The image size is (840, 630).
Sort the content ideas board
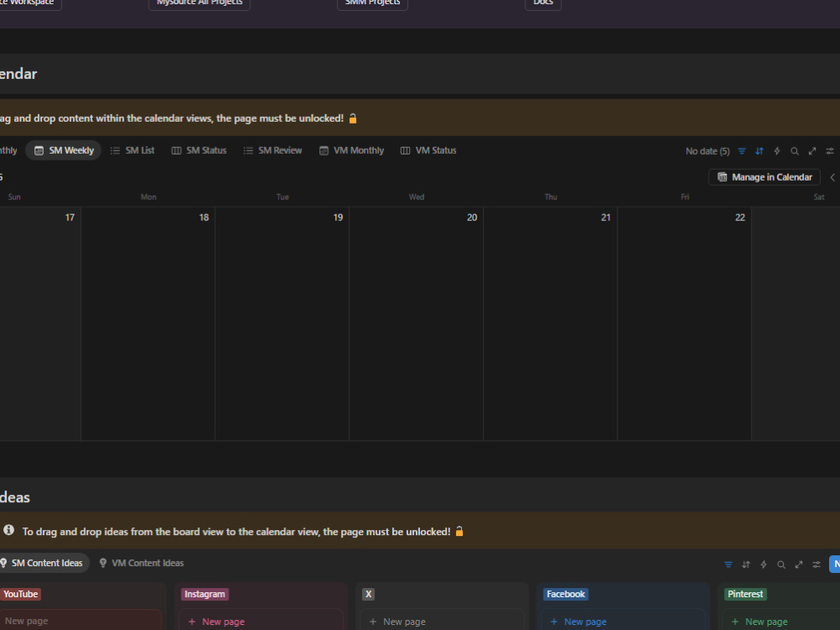pyautogui.click(x=746, y=564)
